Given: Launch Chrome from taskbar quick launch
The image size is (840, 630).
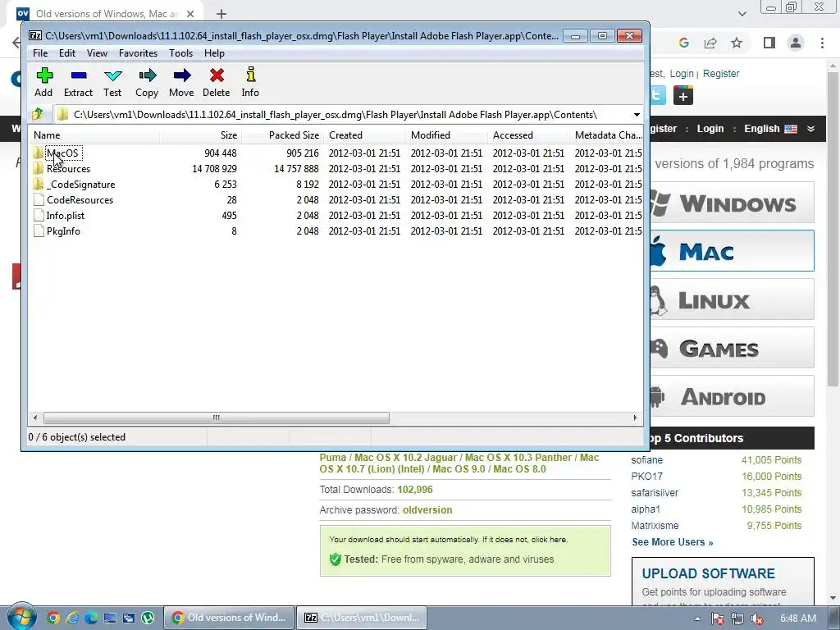Looking at the screenshot, I should [x=52, y=618].
